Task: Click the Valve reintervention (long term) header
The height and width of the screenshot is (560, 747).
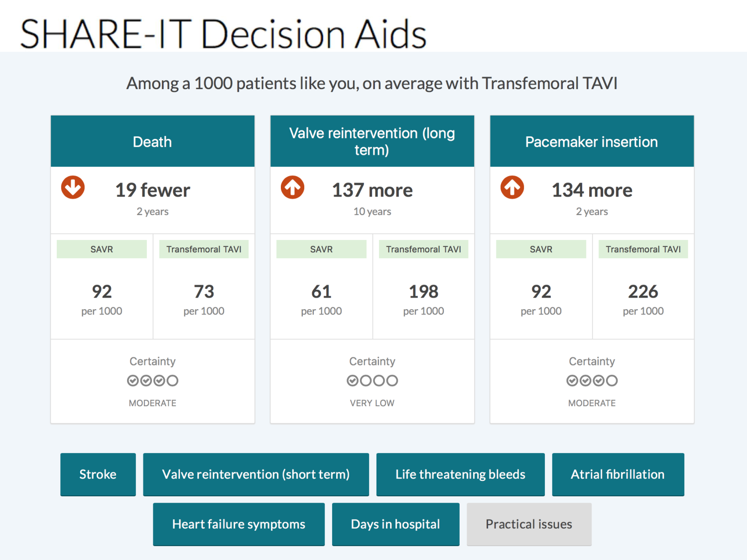Action: pyautogui.click(x=372, y=141)
